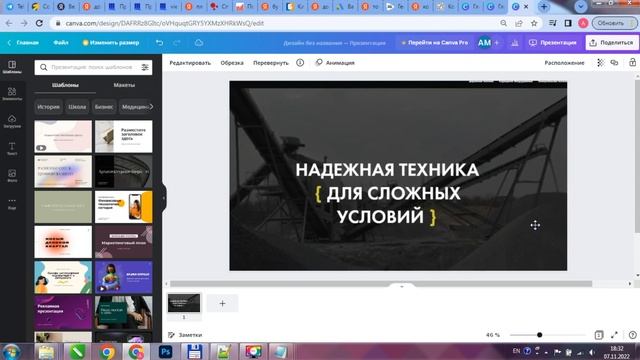Viewport: 640px width, 360px height.
Task: Click the zoom slider handle
Action: click(x=539, y=335)
